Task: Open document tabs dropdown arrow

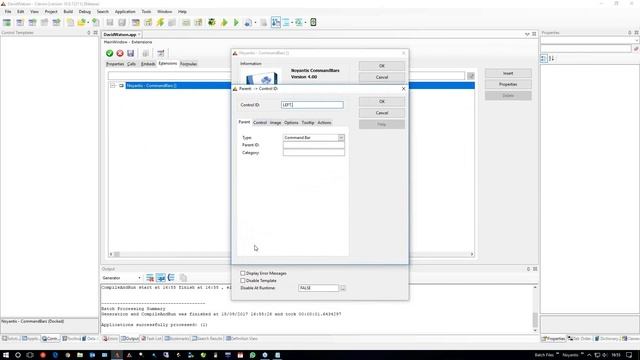Action: (x=527, y=34)
